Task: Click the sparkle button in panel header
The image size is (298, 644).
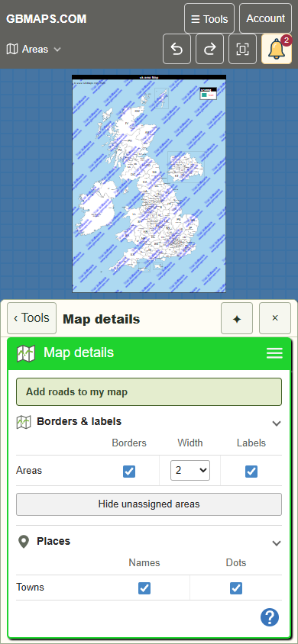Action: 237,318
